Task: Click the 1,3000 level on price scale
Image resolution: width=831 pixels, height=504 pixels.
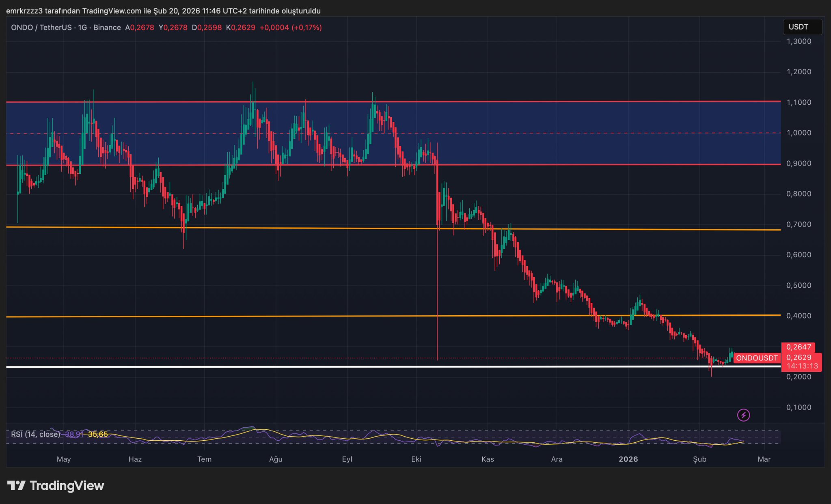Action: [x=799, y=41]
